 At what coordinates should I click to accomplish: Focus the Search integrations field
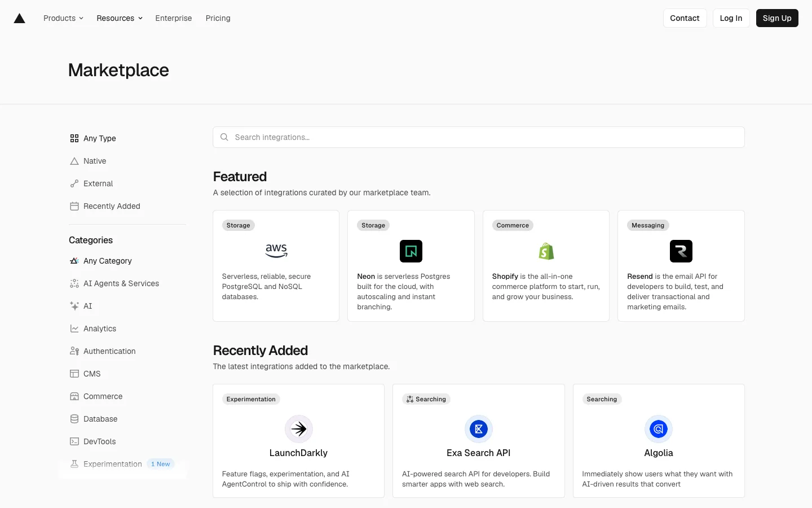[479, 137]
